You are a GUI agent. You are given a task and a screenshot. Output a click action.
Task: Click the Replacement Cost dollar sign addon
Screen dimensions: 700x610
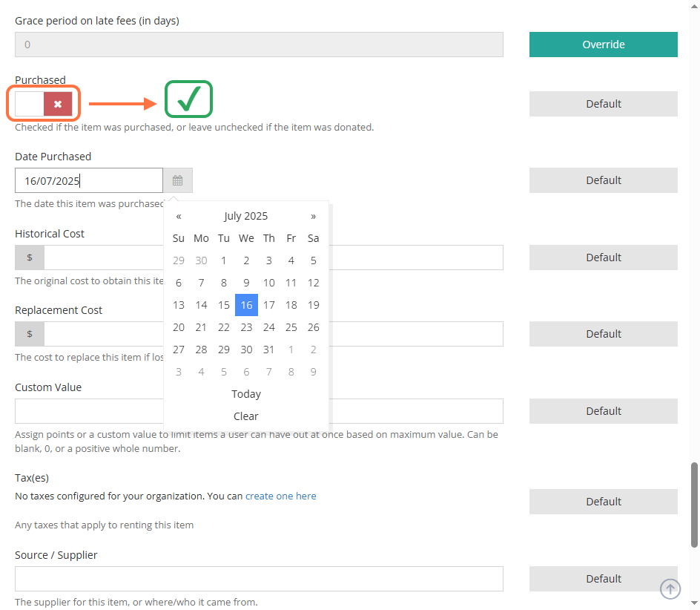[x=30, y=334]
